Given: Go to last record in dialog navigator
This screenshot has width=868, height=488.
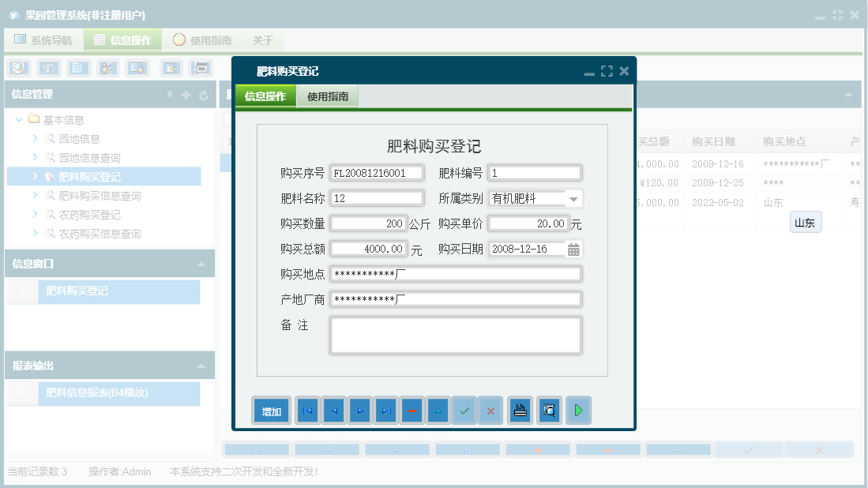Looking at the screenshot, I should pos(386,411).
